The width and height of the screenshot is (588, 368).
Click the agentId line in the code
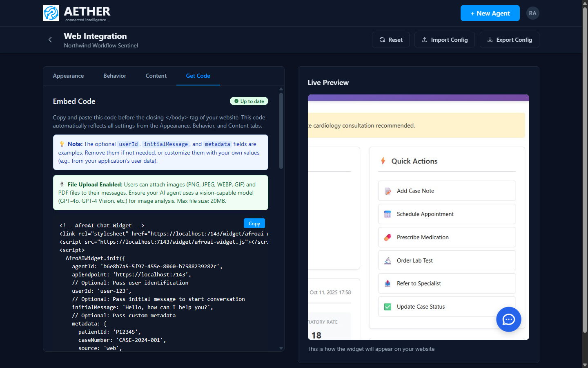pos(147,266)
